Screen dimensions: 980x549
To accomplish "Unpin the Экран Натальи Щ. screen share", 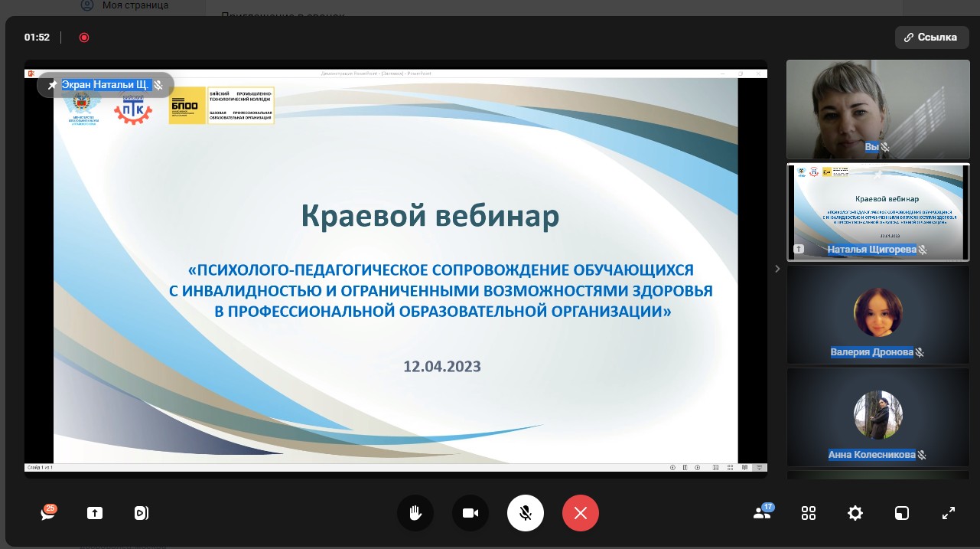I will (52, 85).
